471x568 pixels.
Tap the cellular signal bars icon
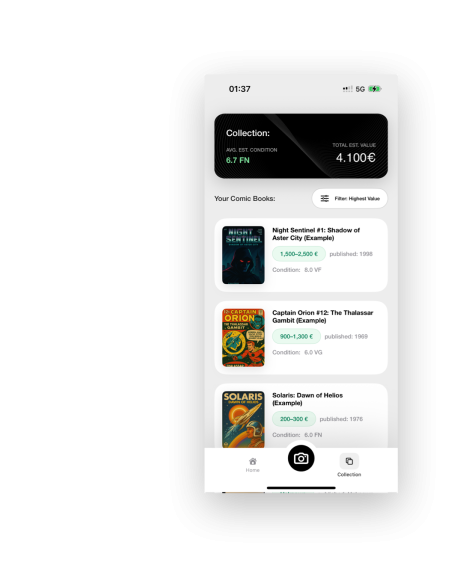pos(347,89)
